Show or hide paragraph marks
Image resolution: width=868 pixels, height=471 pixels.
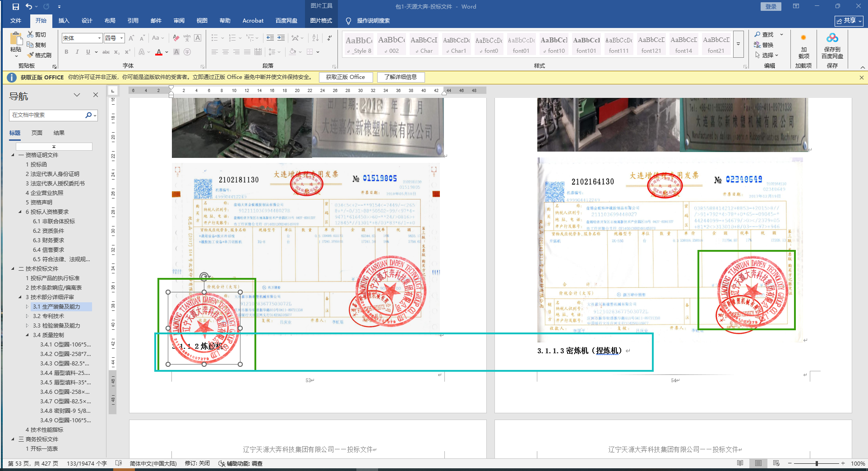coord(330,38)
